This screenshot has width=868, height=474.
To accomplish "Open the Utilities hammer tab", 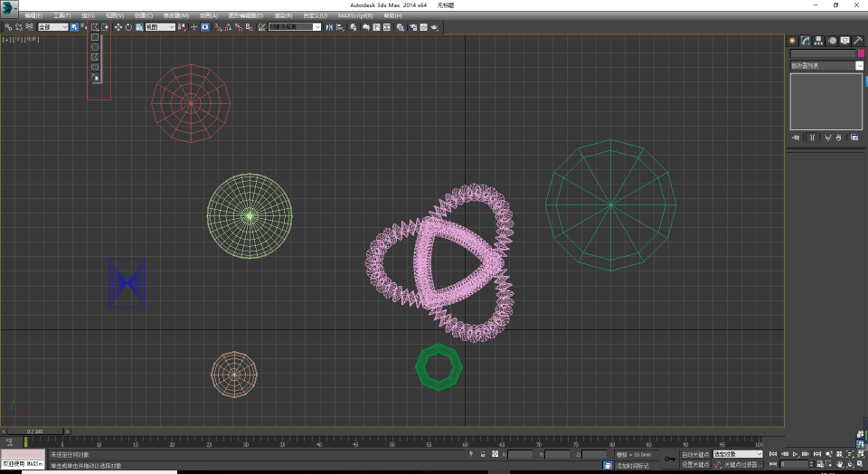I will tap(858, 41).
